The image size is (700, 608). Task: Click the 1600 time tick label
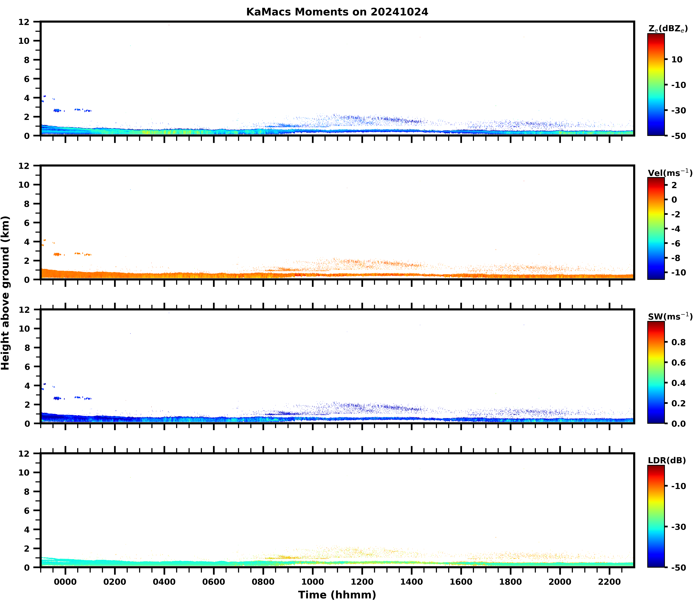click(461, 582)
